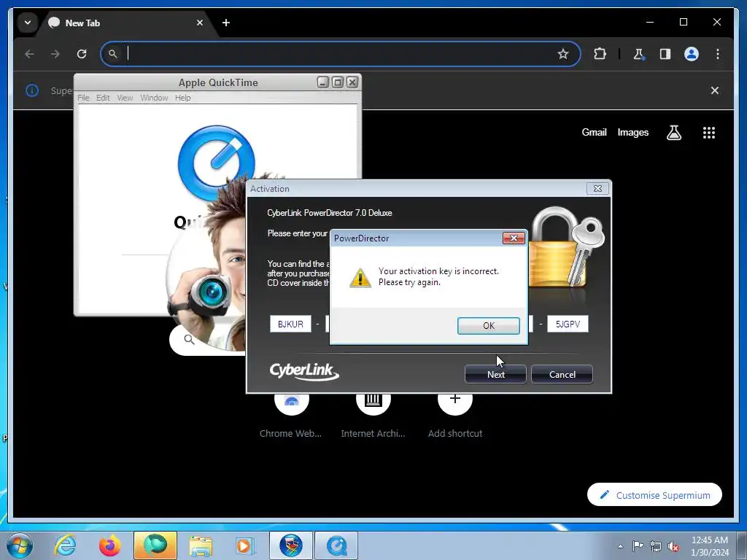Image resolution: width=747 pixels, height=560 pixels.
Task: Dismiss the Supermium info bar
Action: click(715, 90)
